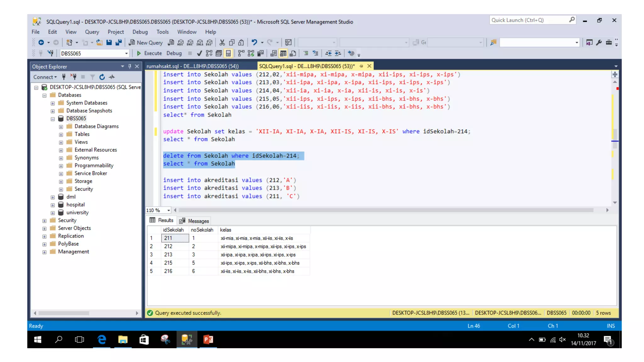Toggle Results to Grid mode
The image size is (644, 362).
(283, 53)
